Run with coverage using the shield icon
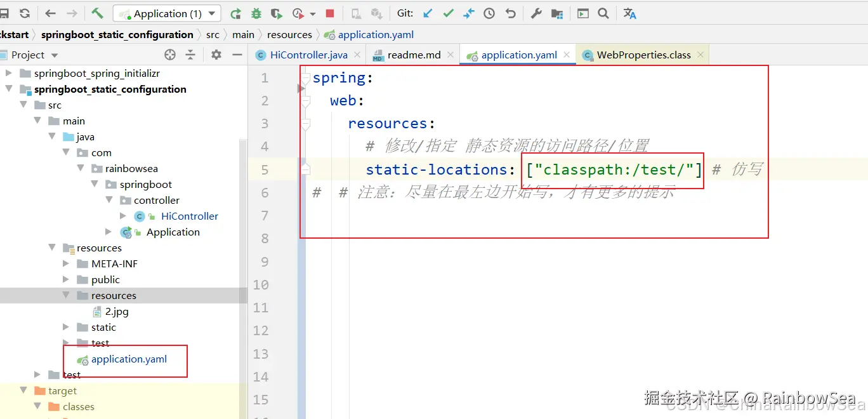868x419 pixels. point(276,13)
